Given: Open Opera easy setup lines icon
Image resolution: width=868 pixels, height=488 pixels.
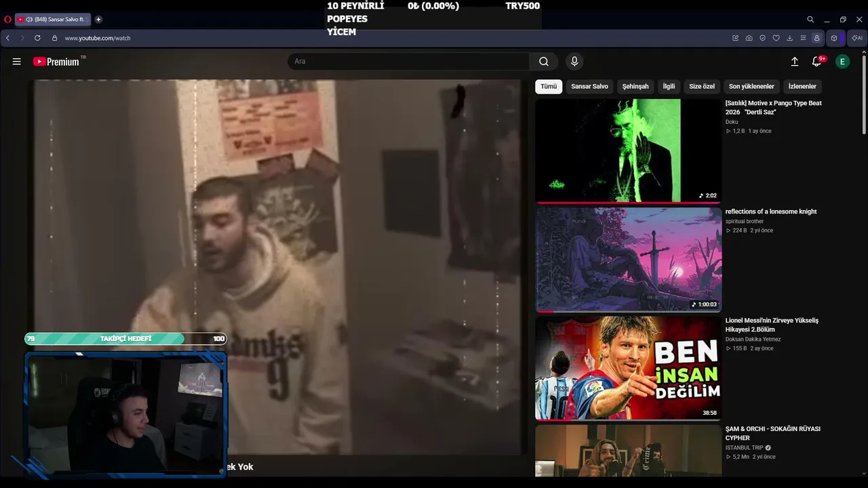Looking at the screenshot, I should (804, 38).
